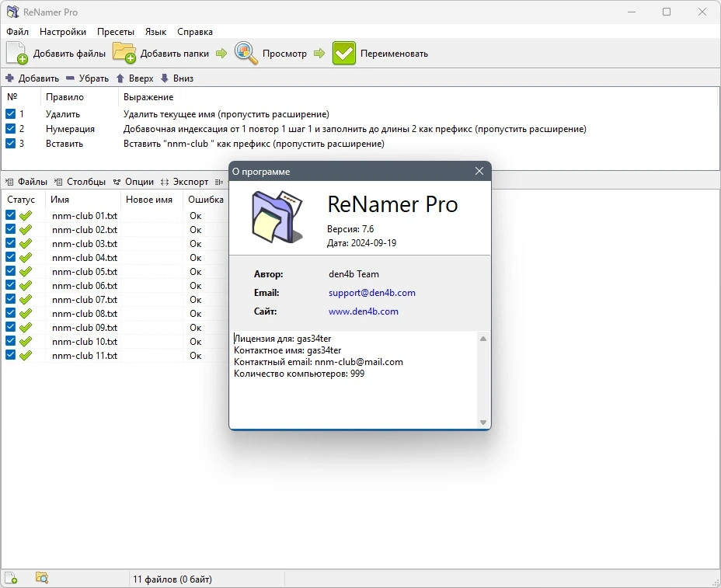This screenshot has height=588, width=721.
Task: Click the plus icon to add rule
Action: [9, 78]
